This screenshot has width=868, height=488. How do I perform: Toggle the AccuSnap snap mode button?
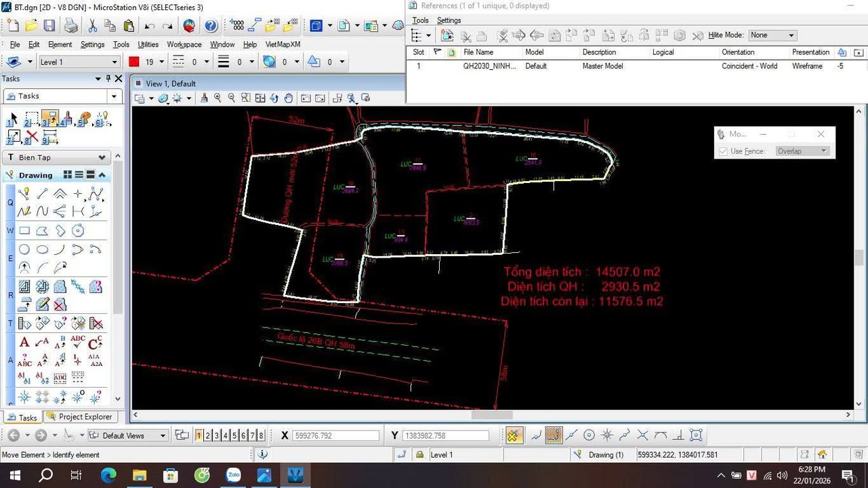[x=514, y=436]
